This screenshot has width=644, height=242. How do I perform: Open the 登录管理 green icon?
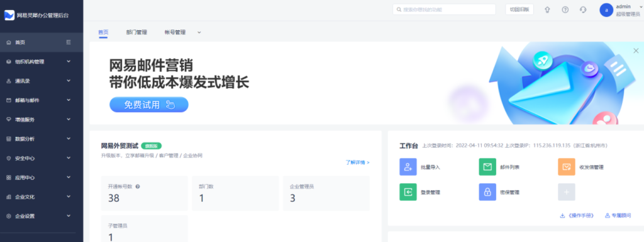408,192
